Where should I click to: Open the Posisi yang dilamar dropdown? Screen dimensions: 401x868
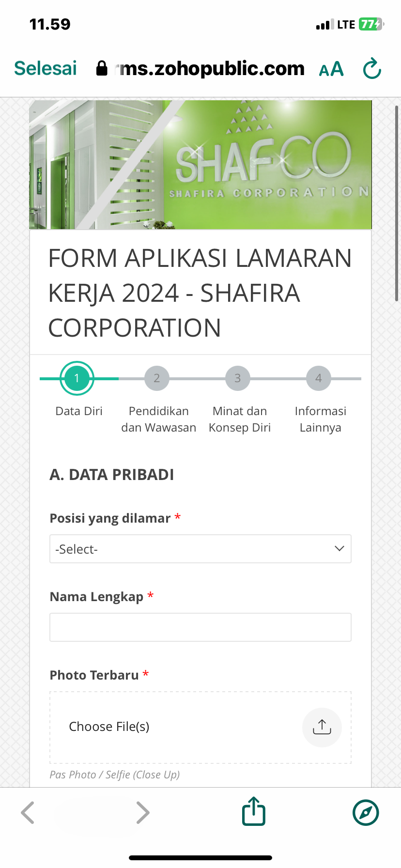tap(200, 549)
